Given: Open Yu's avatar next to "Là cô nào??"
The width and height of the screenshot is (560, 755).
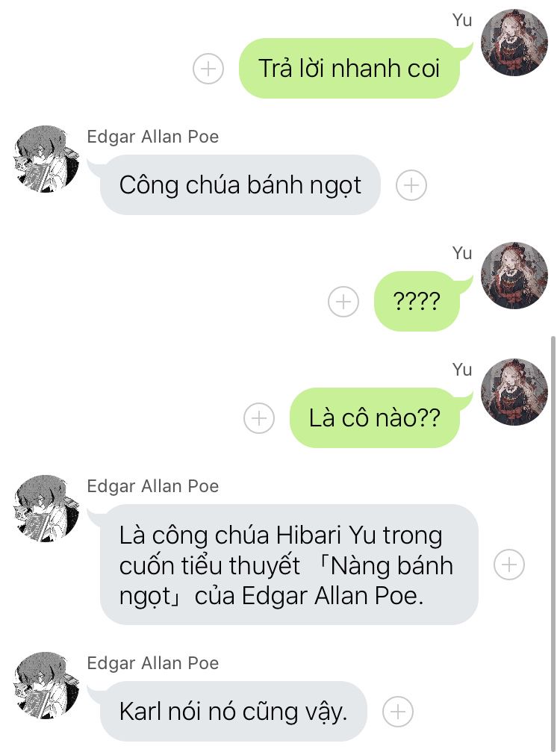Looking at the screenshot, I should [x=514, y=392].
